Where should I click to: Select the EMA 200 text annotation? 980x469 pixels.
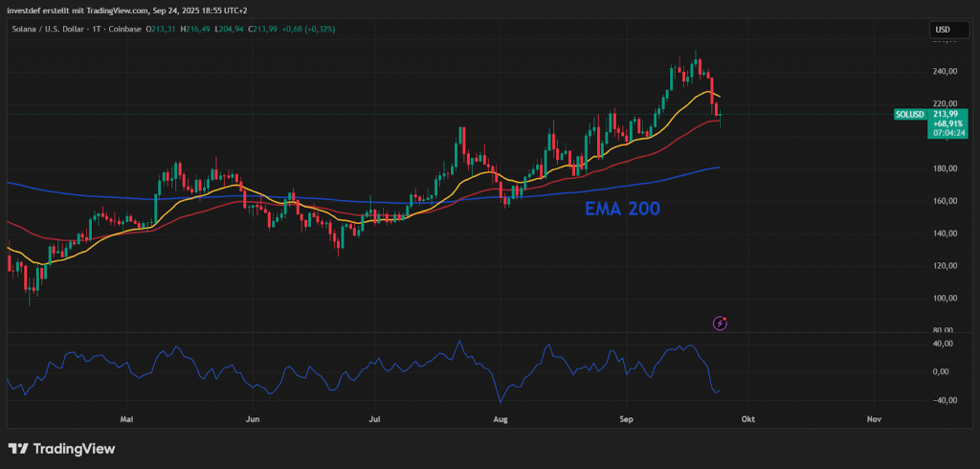tap(622, 207)
